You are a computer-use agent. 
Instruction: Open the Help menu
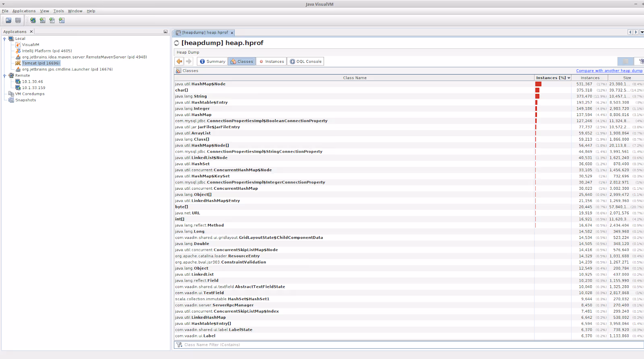(91, 11)
